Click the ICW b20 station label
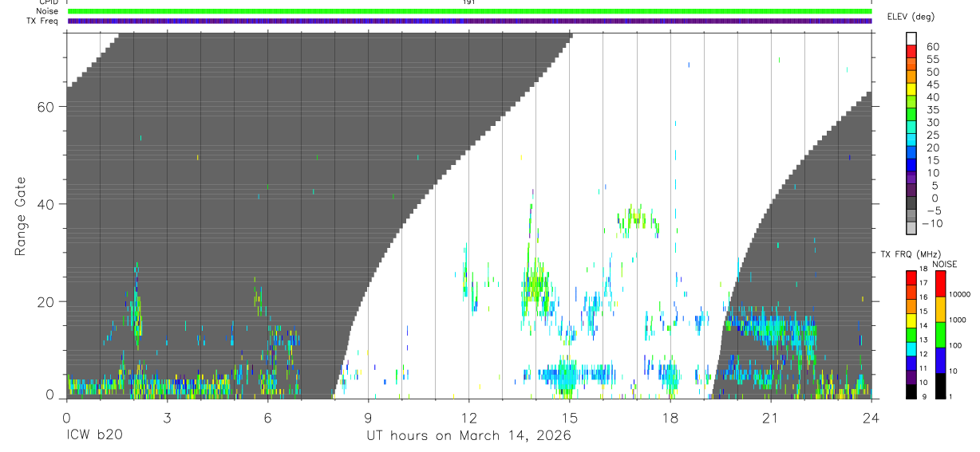 click(x=94, y=435)
